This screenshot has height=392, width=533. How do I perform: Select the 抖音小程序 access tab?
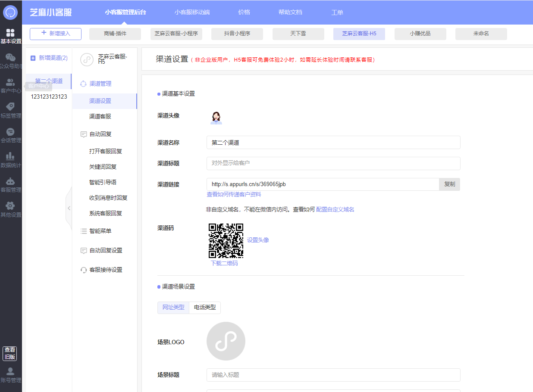click(237, 34)
